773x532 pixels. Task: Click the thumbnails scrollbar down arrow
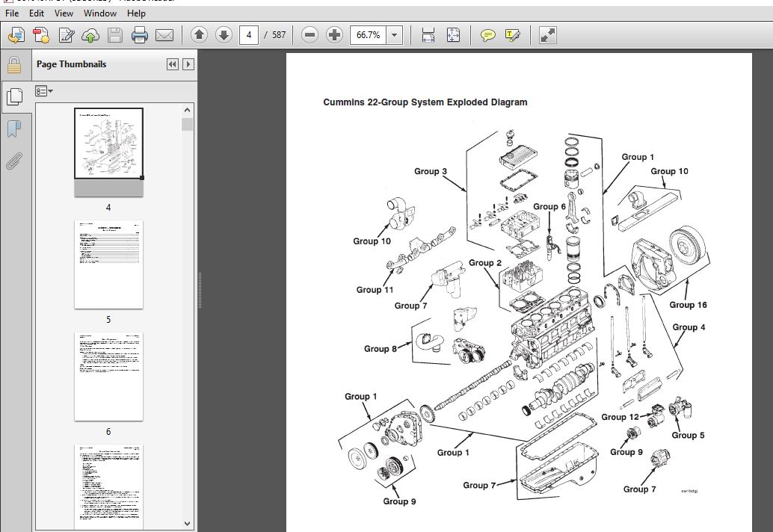point(188,524)
